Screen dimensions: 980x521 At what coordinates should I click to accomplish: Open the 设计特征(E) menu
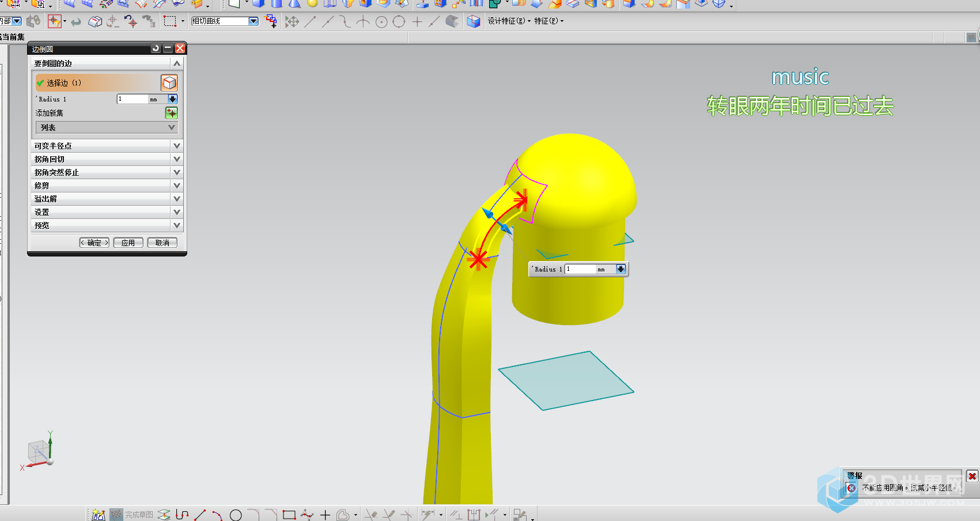(509, 21)
